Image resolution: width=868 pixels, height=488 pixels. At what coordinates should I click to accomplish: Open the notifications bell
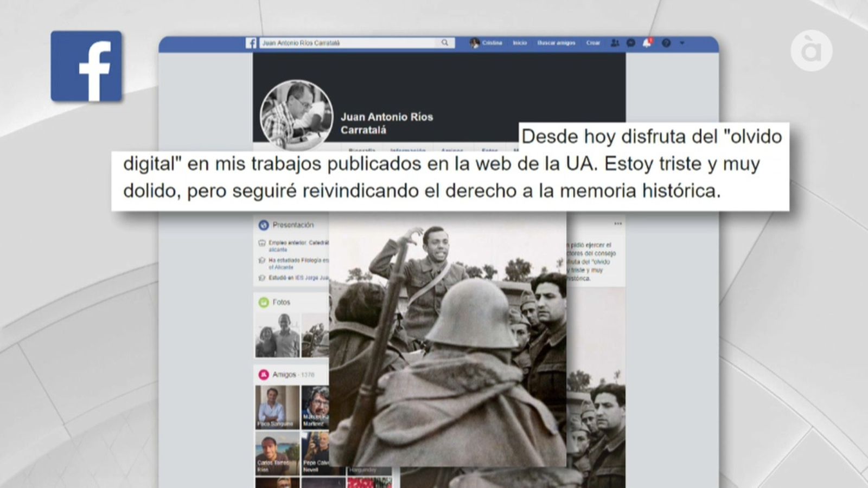coord(647,43)
